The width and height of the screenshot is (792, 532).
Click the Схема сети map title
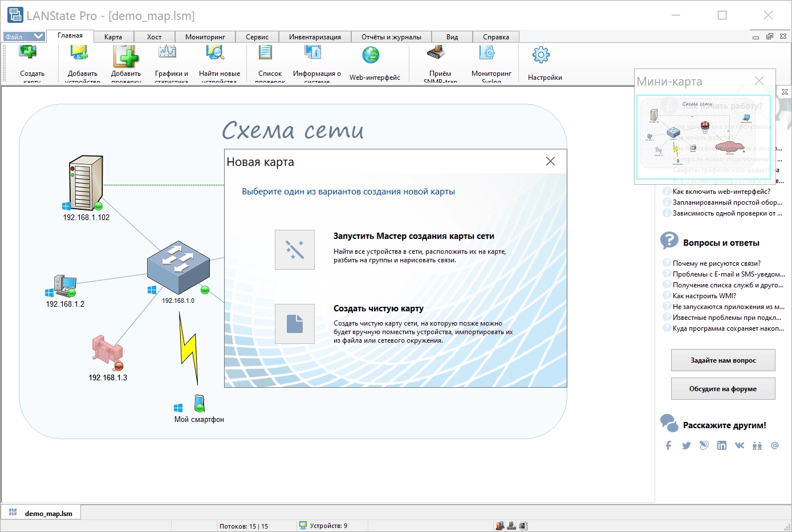[293, 131]
